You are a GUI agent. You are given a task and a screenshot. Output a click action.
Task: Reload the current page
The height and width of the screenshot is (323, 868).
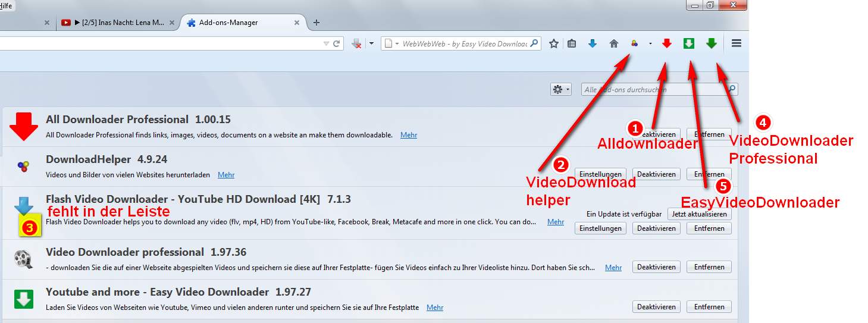click(x=336, y=43)
